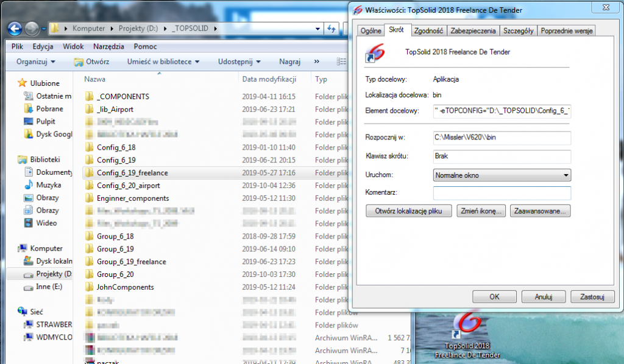Select the _lib_Airport folder icon

point(89,109)
